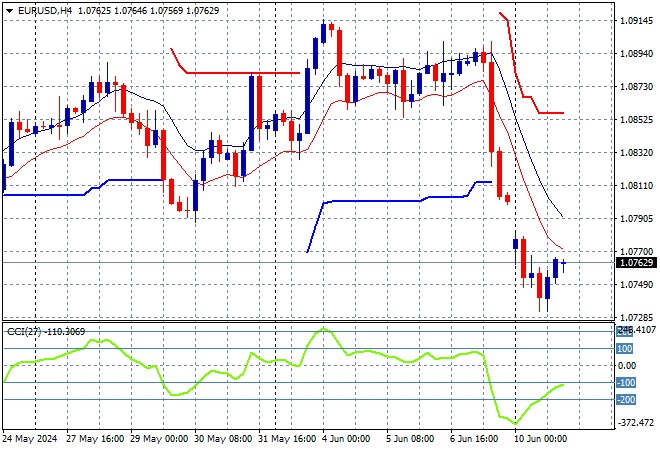Select the 1.08525 price scale label
The image size is (660, 450).
637,120
